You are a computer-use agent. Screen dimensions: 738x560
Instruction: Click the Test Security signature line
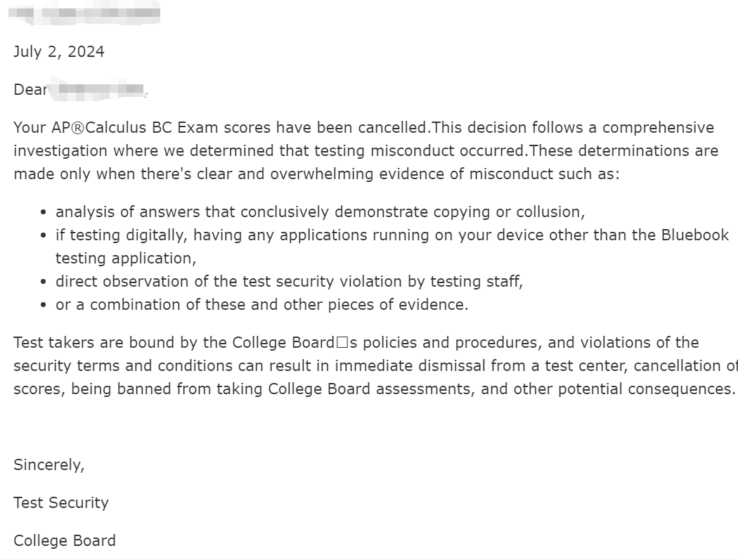click(61, 502)
